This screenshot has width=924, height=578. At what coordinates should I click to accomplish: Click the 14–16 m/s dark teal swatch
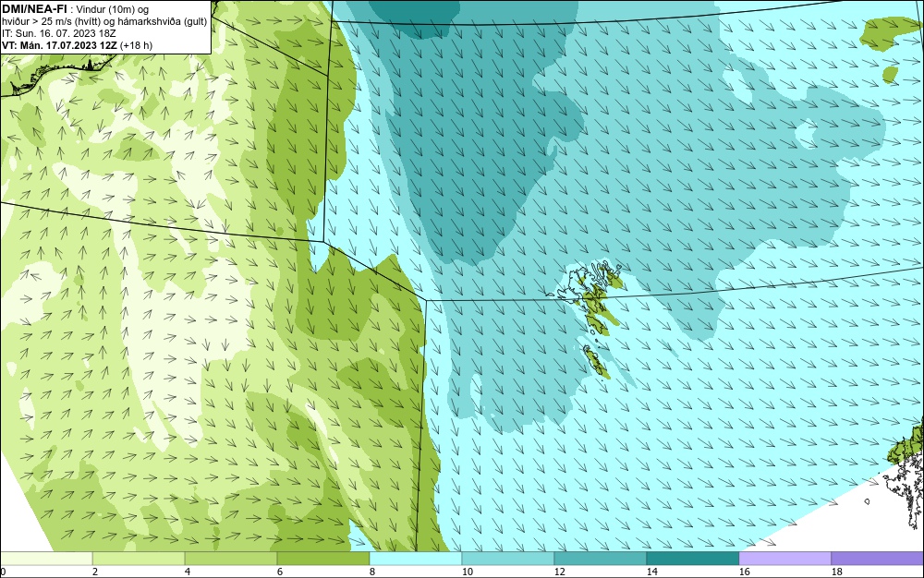(692, 558)
